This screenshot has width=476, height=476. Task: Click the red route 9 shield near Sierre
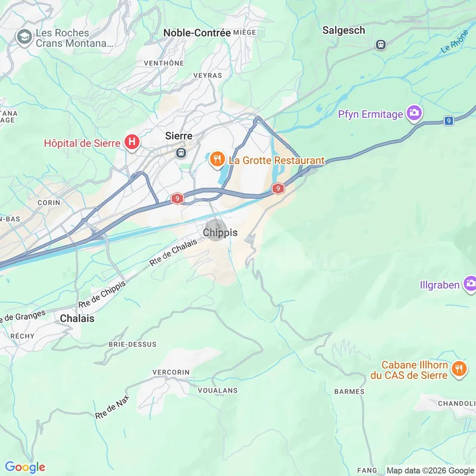tap(177, 199)
